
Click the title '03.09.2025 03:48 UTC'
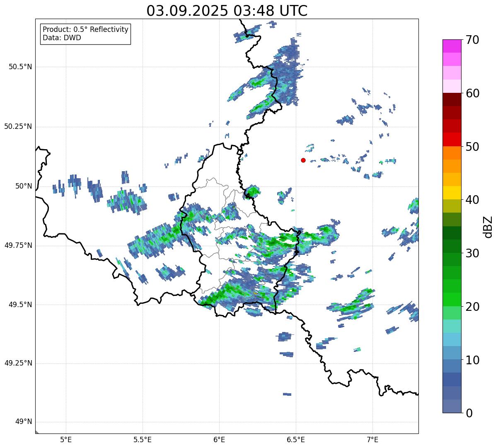pyautogui.click(x=227, y=11)
